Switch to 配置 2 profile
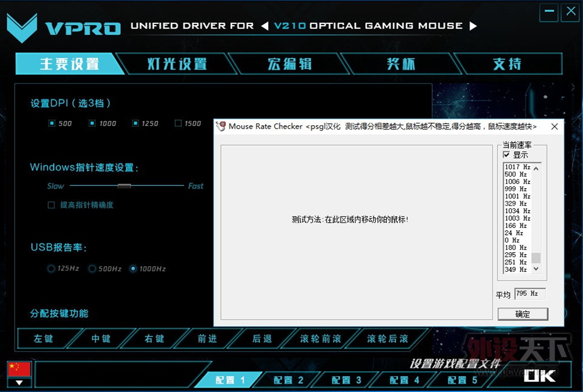The image size is (583, 392). coord(288,380)
